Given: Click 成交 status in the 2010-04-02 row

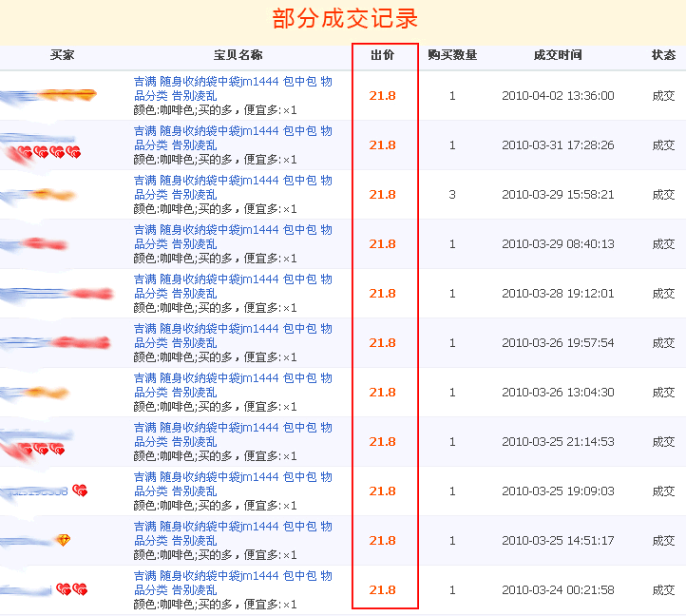Looking at the screenshot, I should coord(664,95).
